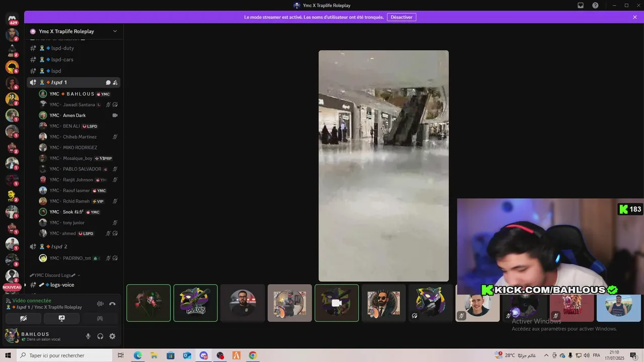This screenshot has width=644, height=362.
Task: Open Discord icon on the taskbar
Action: (x=204, y=355)
